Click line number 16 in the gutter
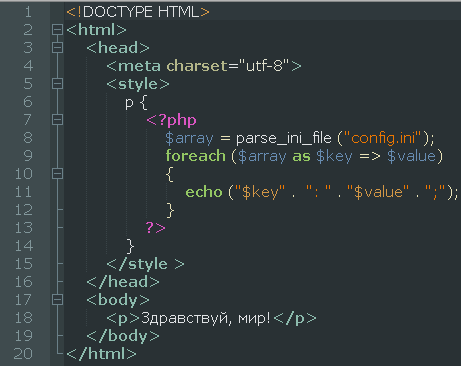461x366 pixels. [x=23, y=282]
